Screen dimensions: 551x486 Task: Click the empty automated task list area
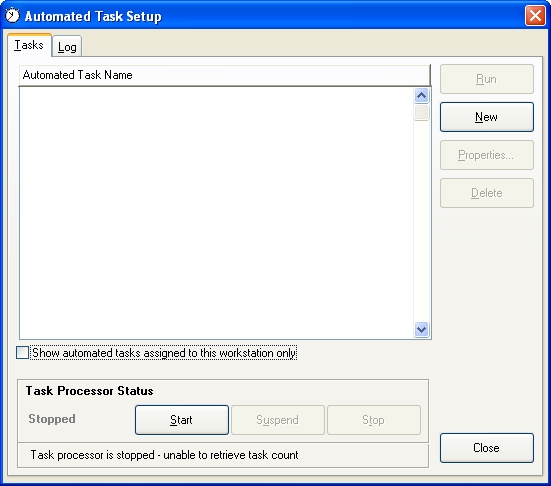click(216, 213)
